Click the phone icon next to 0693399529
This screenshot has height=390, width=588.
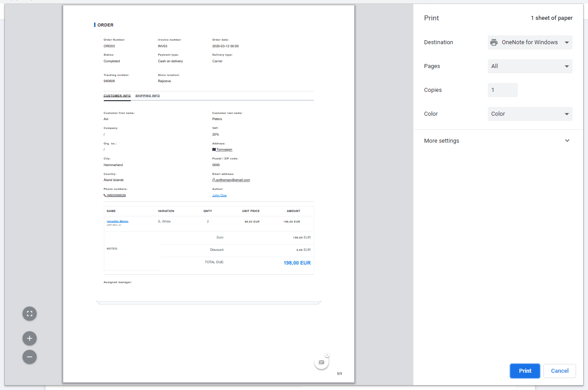tap(105, 195)
